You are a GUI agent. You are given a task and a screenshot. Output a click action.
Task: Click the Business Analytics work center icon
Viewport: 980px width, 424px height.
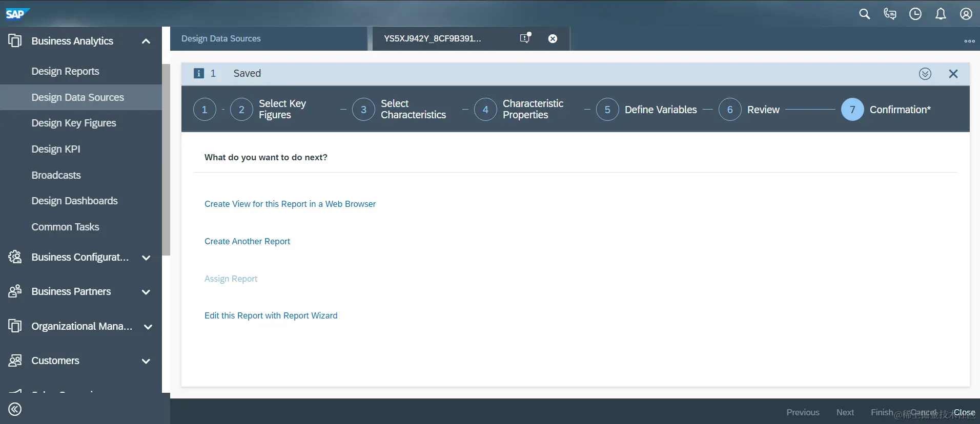[15, 40]
